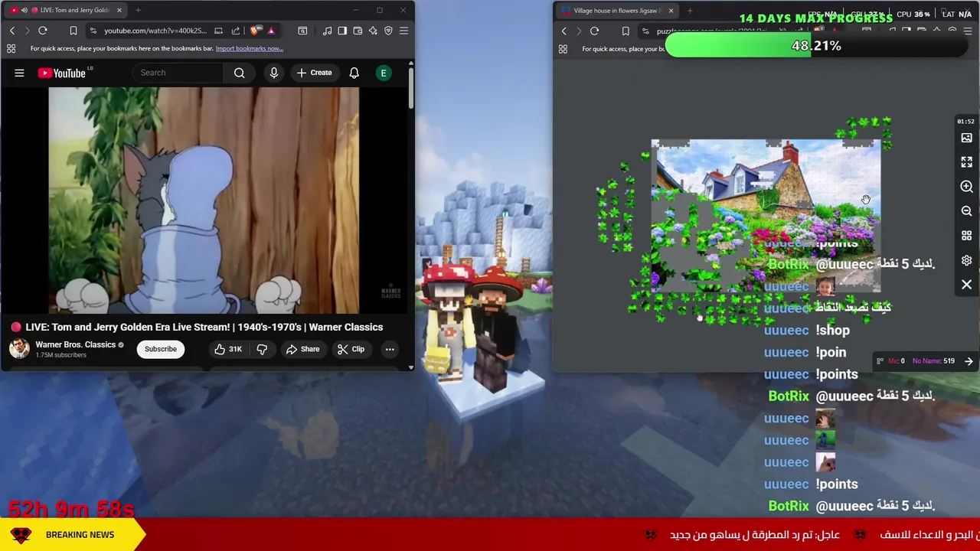
Task: Open the YouTube account avatar E
Action: [384, 73]
